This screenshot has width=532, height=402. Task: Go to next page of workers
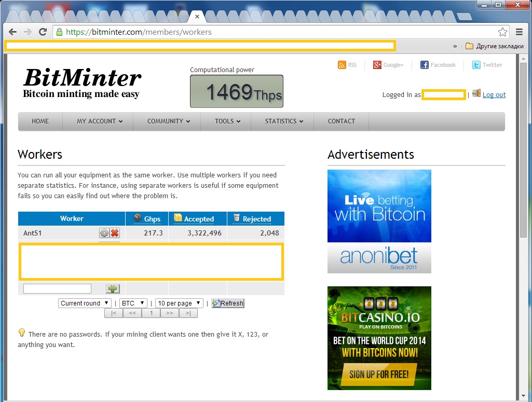170,313
